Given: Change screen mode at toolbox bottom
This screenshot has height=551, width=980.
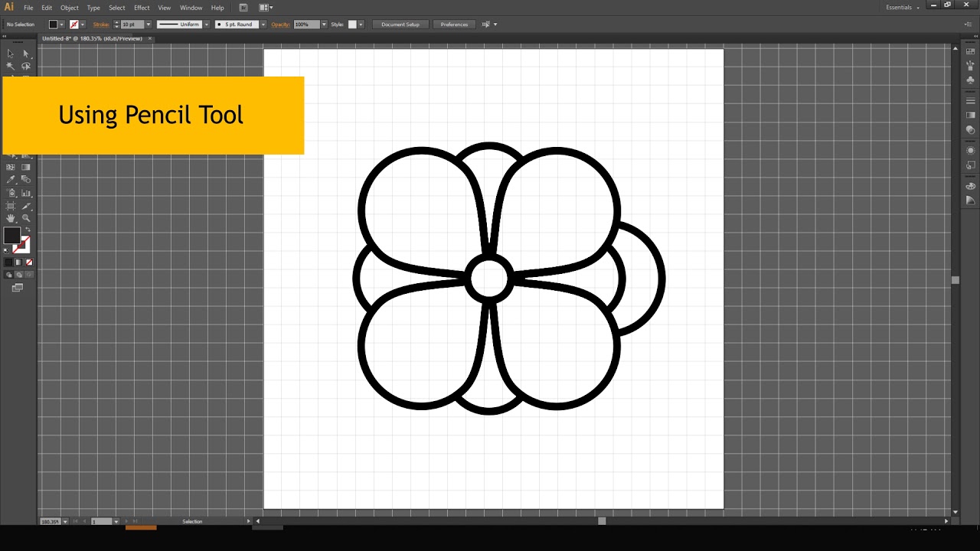Looking at the screenshot, I should click(x=18, y=288).
